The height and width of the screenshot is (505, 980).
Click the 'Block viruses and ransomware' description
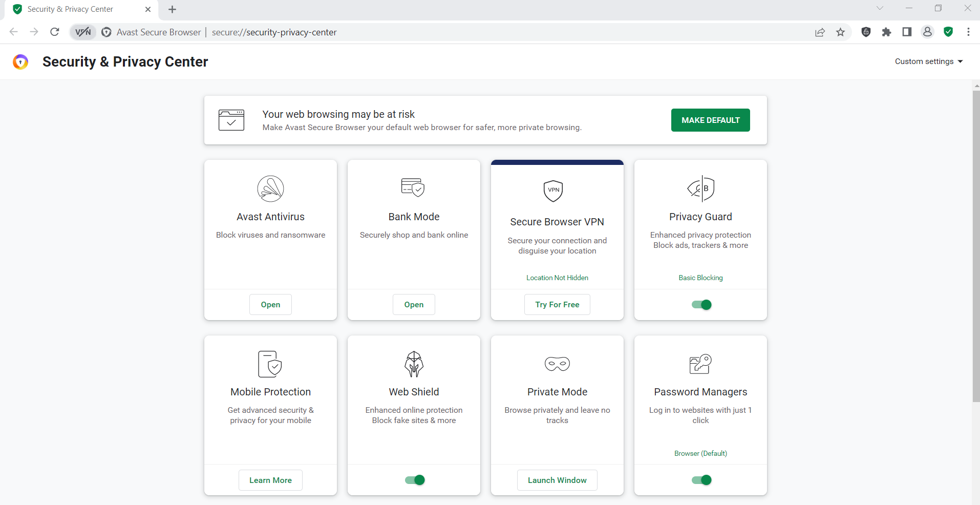pos(270,235)
